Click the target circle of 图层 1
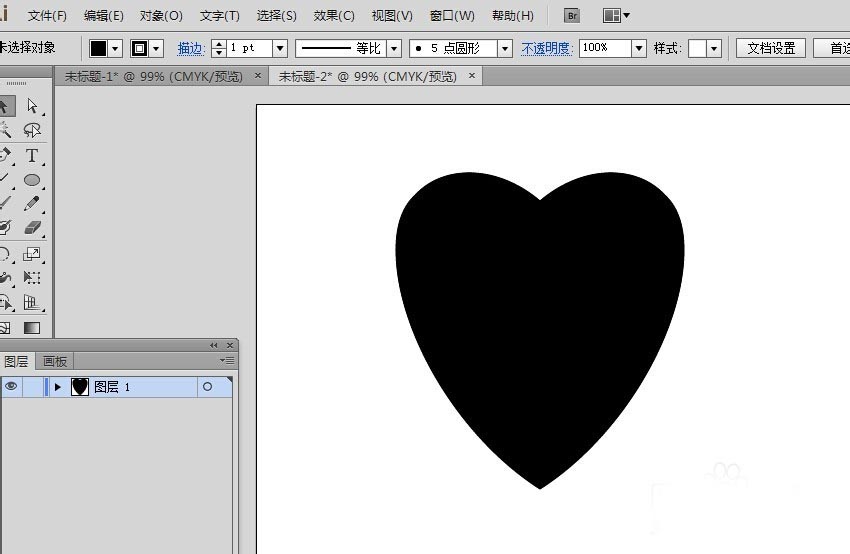 click(207, 387)
